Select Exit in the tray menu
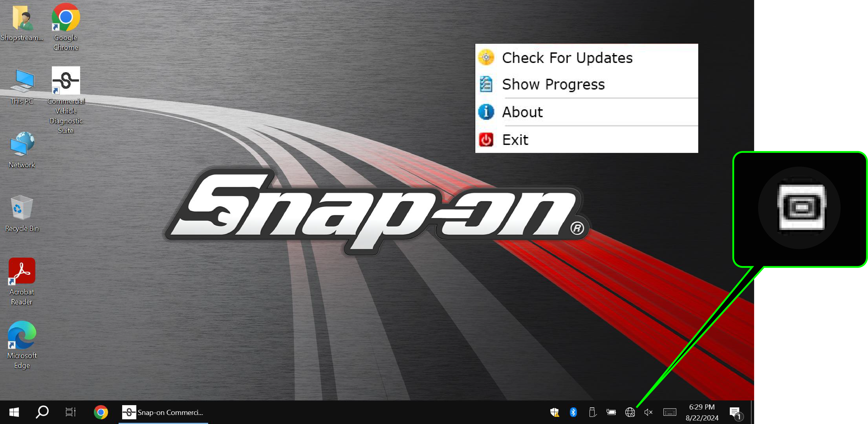The image size is (868, 424). tap(515, 139)
